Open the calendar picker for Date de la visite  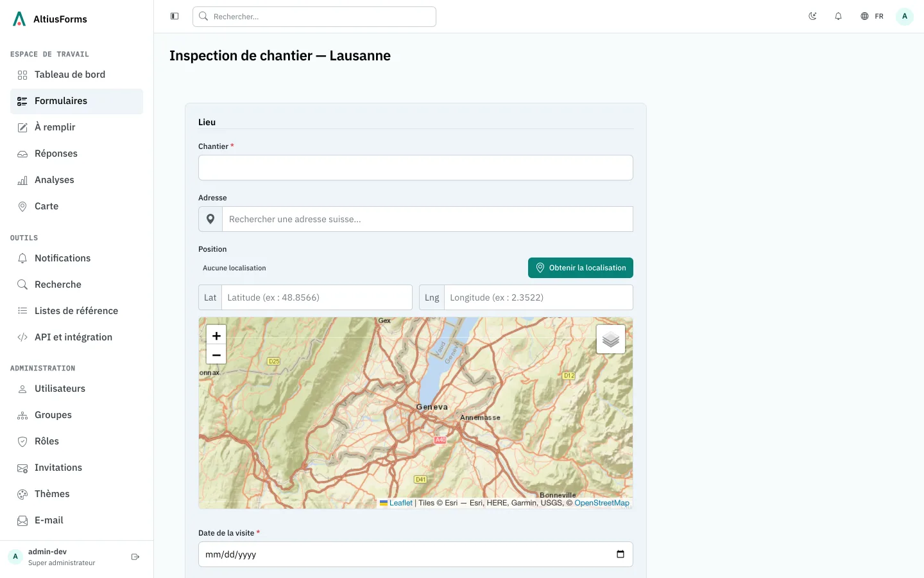tap(620, 554)
